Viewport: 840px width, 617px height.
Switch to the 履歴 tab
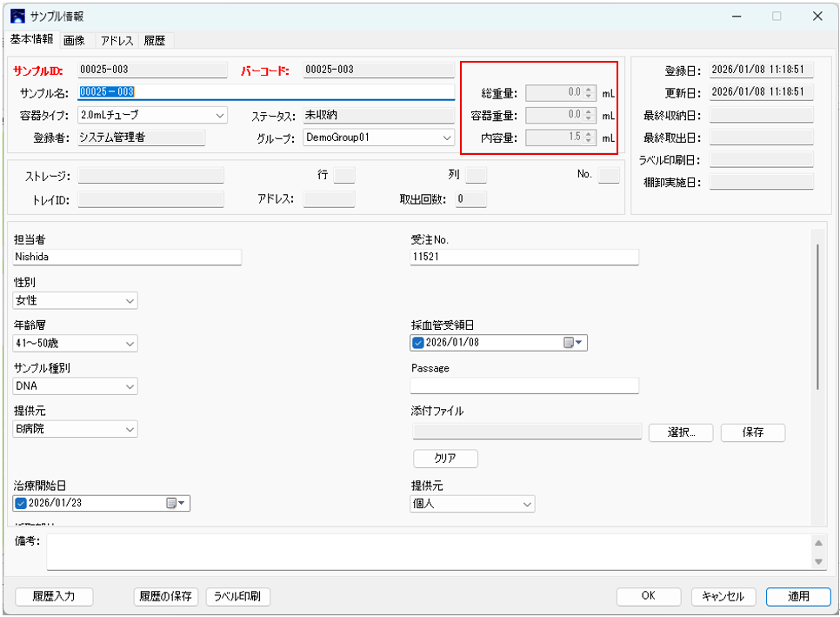155,40
